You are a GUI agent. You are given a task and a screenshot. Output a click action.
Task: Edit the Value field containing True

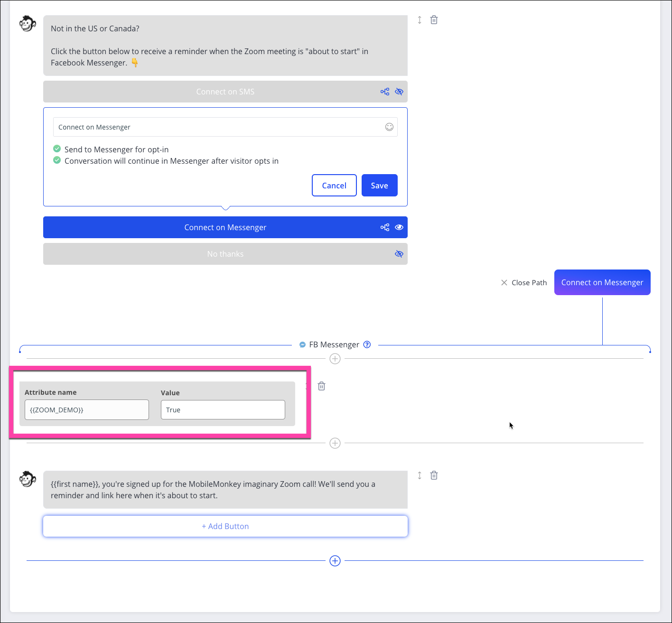[223, 409]
